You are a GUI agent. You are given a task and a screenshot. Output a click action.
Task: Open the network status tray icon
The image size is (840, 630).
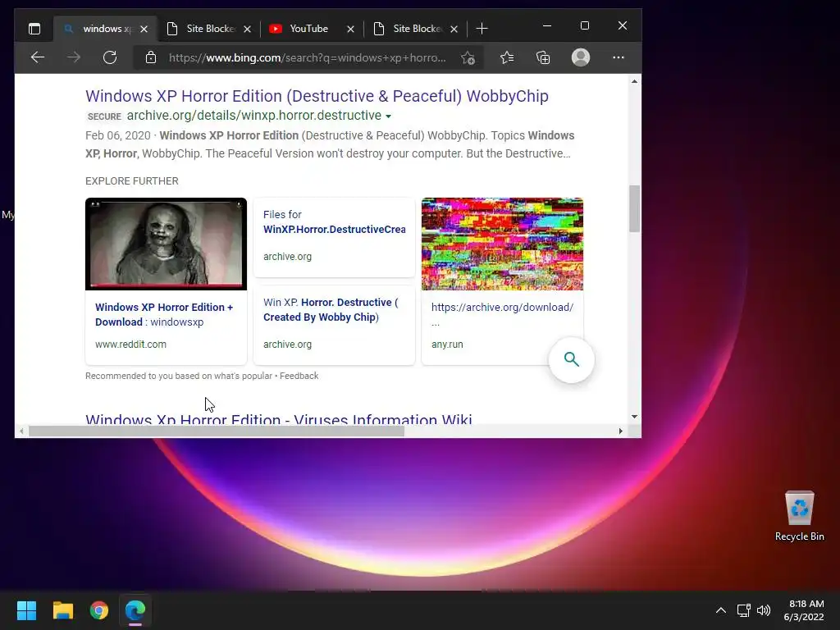click(x=743, y=610)
